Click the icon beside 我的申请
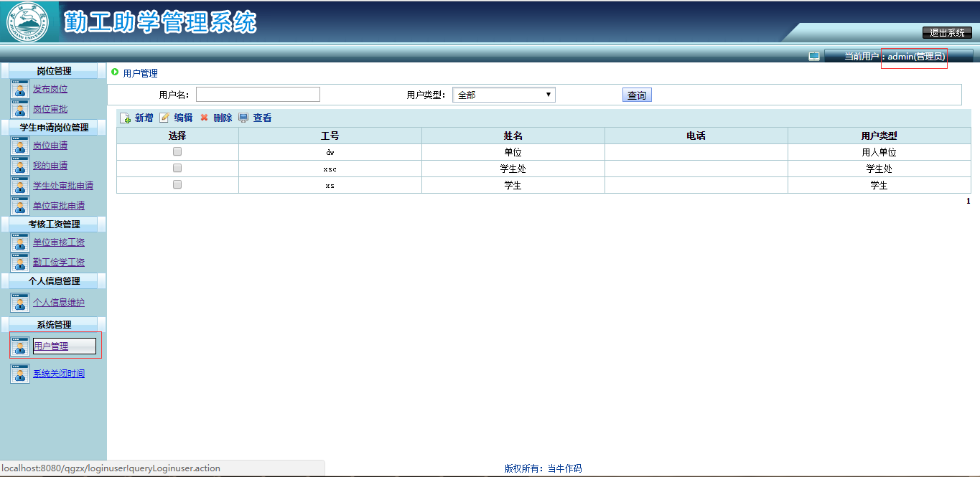The image size is (980, 477). point(20,166)
